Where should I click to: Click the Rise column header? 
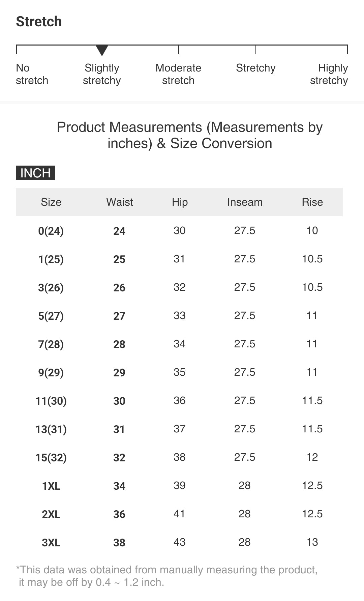click(x=312, y=202)
